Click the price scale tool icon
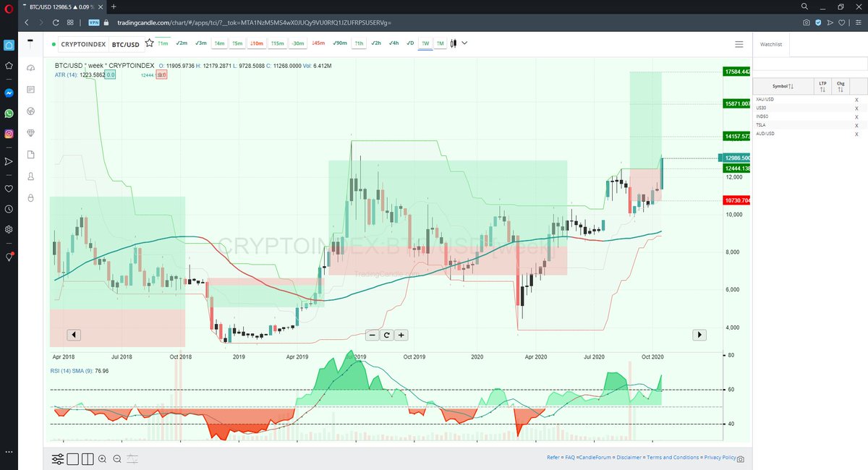Viewport: 868px width, 470px height. point(133,458)
